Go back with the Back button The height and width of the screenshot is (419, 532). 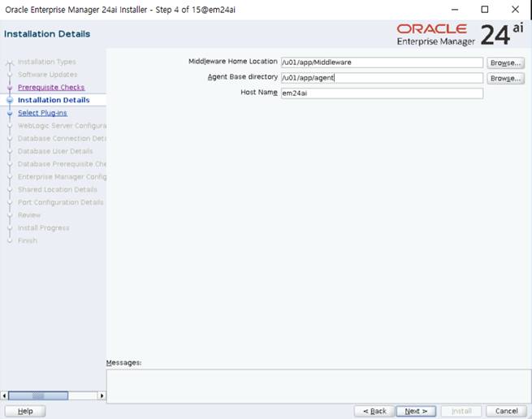[374, 411]
